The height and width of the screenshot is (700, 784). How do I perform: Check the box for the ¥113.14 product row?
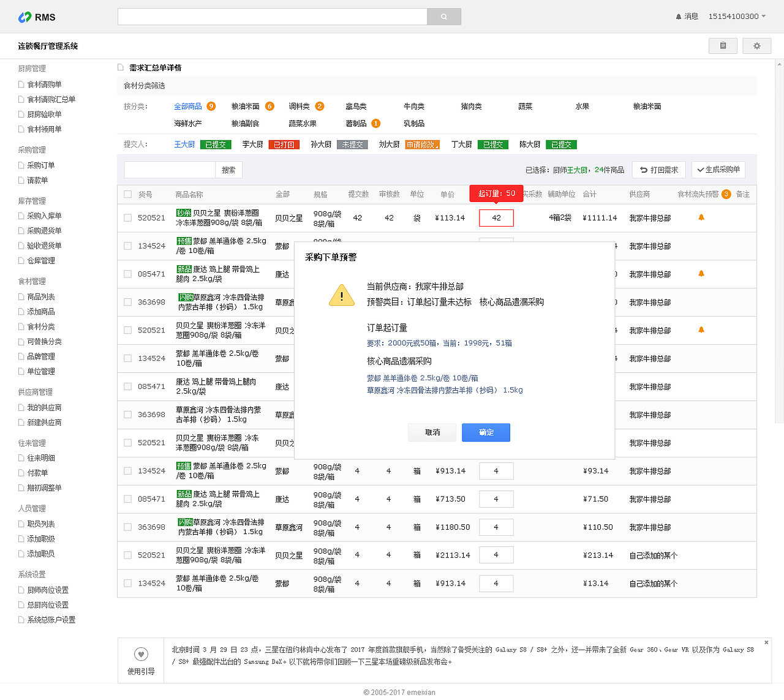click(127, 217)
